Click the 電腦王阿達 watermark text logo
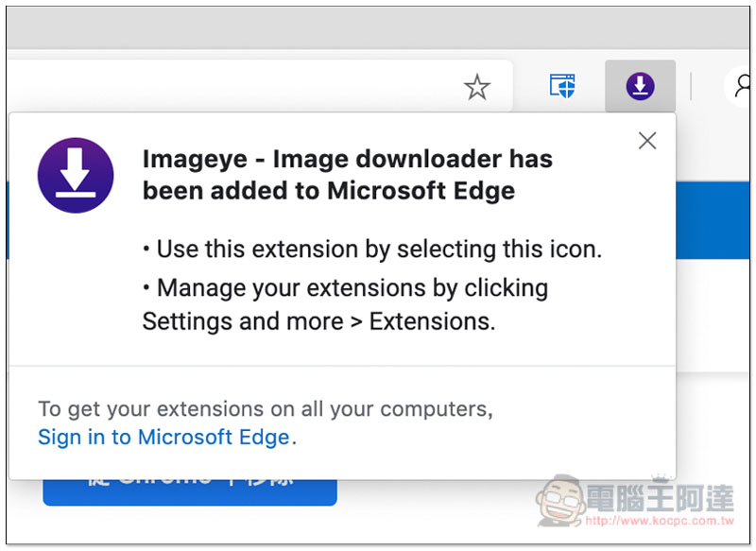 660,497
